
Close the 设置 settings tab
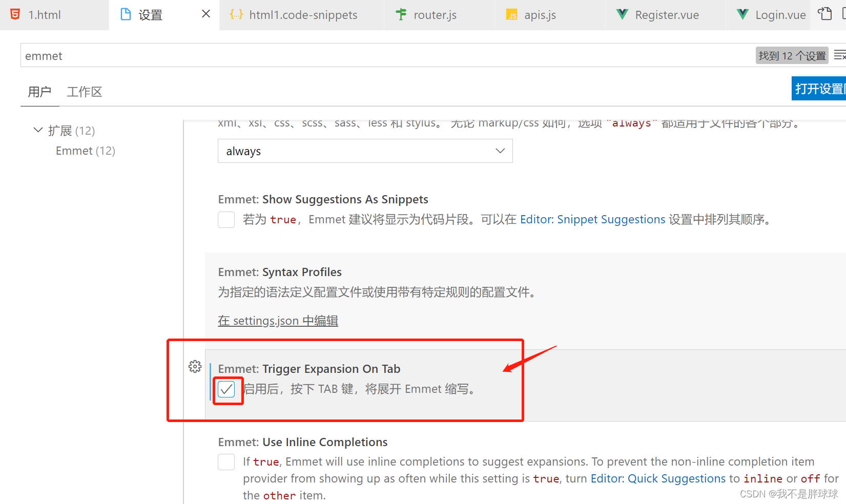coord(206,14)
